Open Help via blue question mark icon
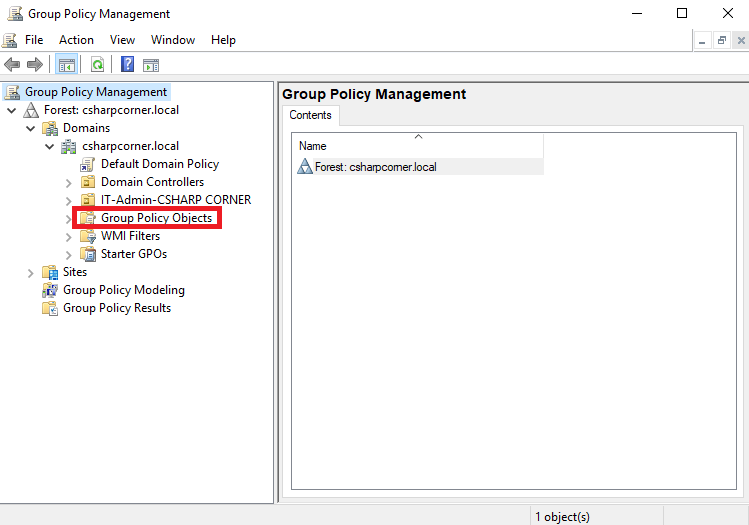Viewport: 749px width, 525px height. [128, 64]
